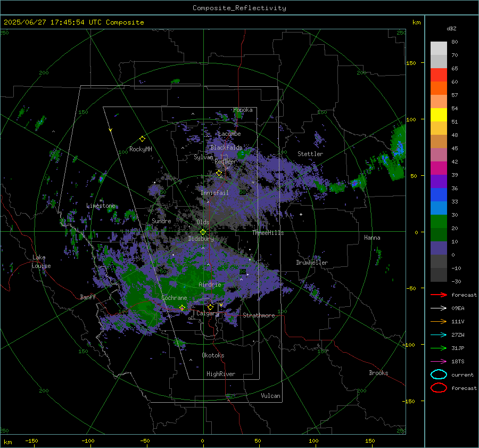The width and height of the screenshot is (479, 448).
Task: Click the Okotoks city label
Action: [213, 356]
